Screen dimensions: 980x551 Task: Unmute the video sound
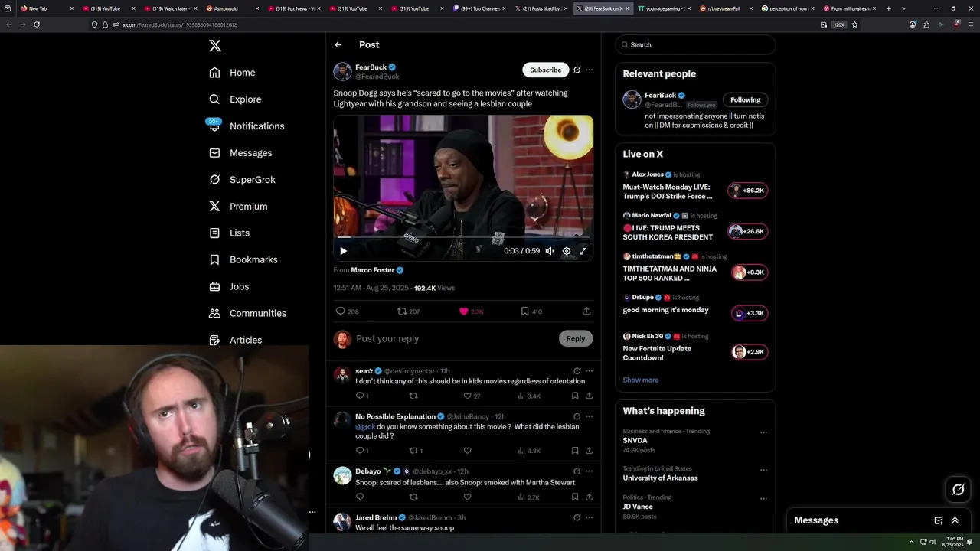[550, 251]
